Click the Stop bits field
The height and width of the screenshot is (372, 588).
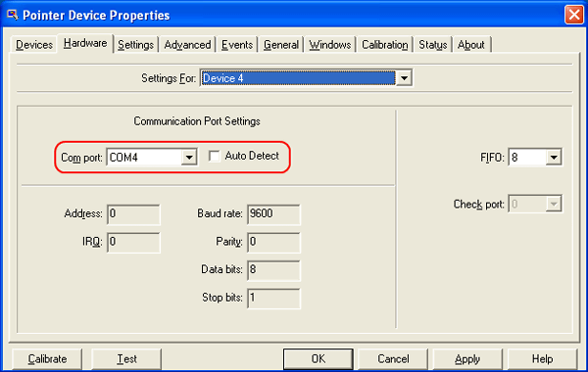coord(273,299)
